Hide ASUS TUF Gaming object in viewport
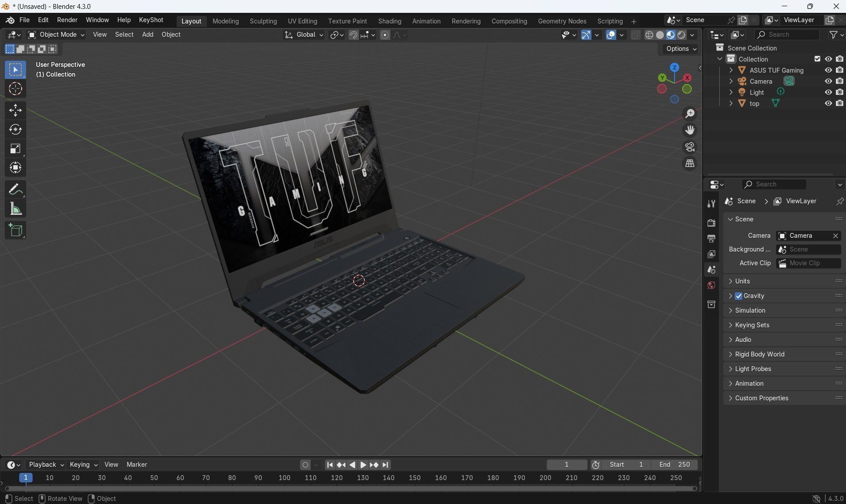Viewport: 846px width, 504px height. pyautogui.click(x=828, y=70)
